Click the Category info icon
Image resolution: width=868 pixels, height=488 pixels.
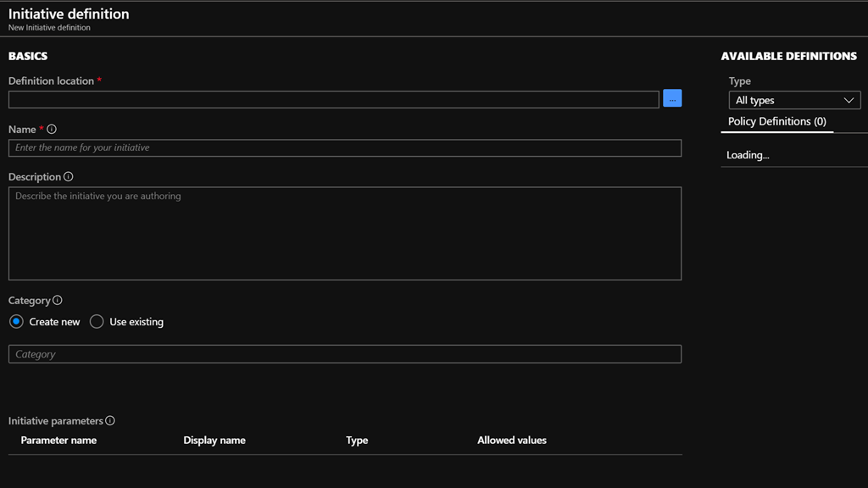point(58,301)
